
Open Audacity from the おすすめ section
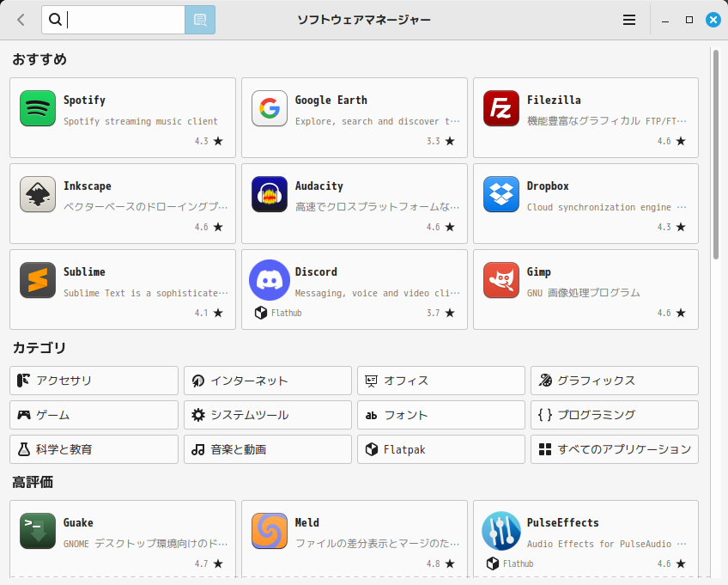click(354, 204)
